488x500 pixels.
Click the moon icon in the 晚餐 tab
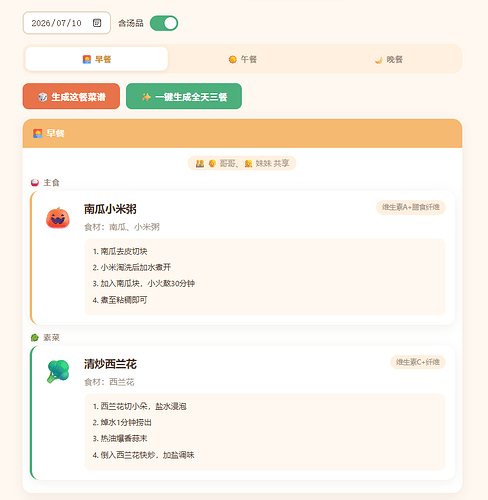tap(378, 59)
